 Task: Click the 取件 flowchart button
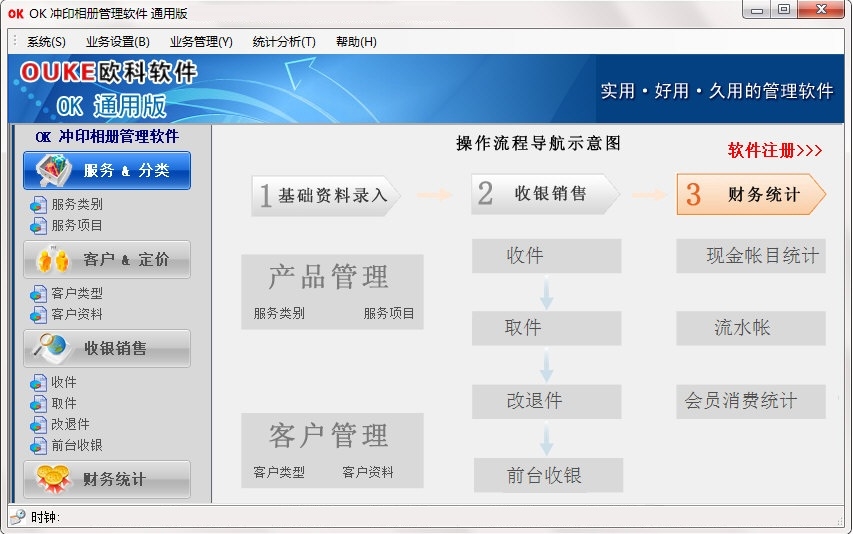pyautogui.click(x=546, y=328)
